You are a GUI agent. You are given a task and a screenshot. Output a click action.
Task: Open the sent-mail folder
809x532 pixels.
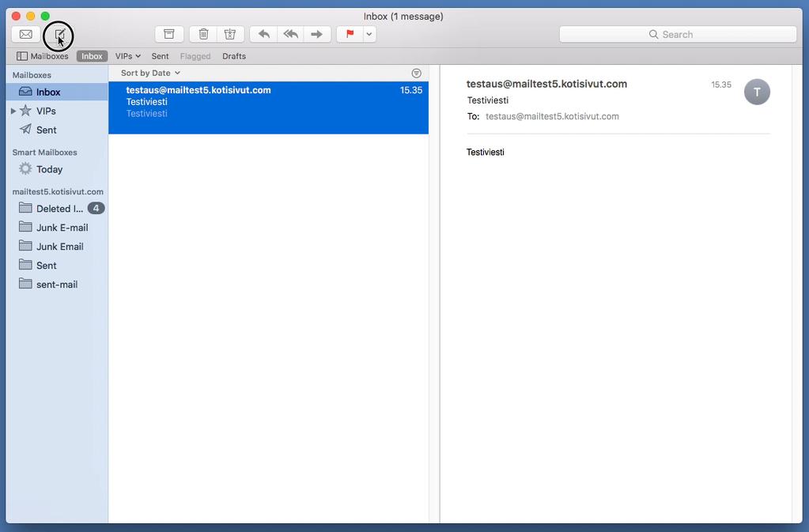[57, 285]
